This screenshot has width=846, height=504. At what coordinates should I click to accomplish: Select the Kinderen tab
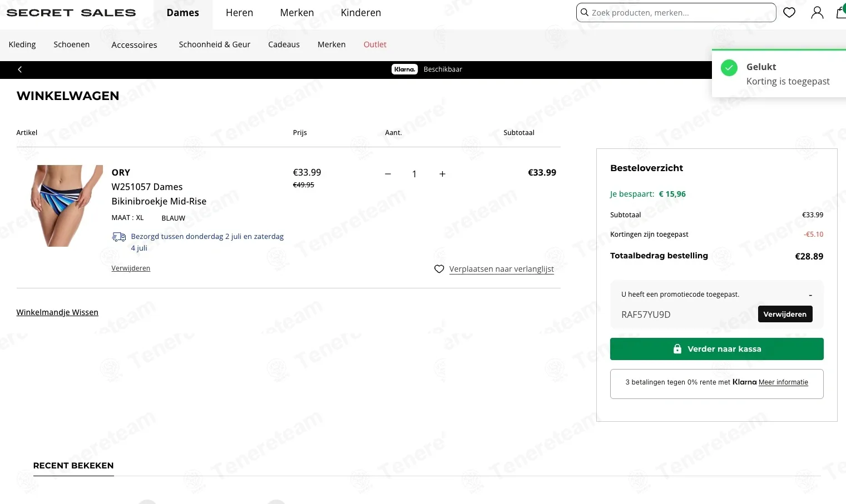coord(361,13)
